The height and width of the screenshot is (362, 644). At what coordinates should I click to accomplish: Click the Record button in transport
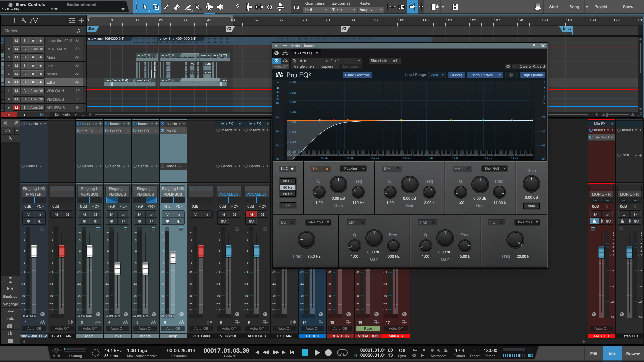pos(328,353)
